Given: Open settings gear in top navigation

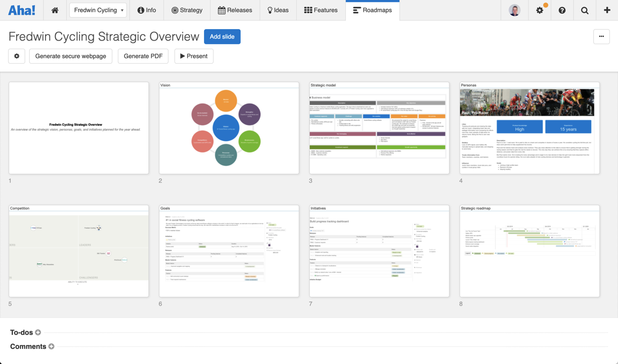Looking at the screenshot, I should (x=540, y=10).
